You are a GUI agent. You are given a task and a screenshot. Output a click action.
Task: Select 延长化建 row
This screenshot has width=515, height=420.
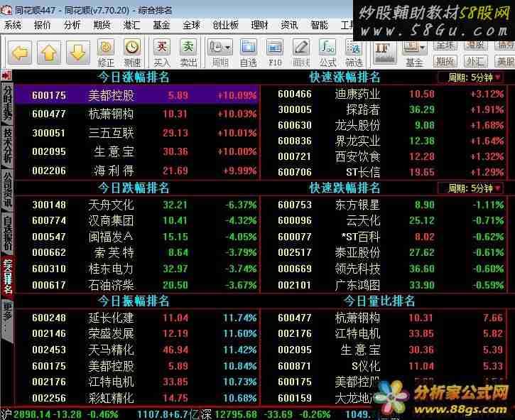[x=137, y=318]
